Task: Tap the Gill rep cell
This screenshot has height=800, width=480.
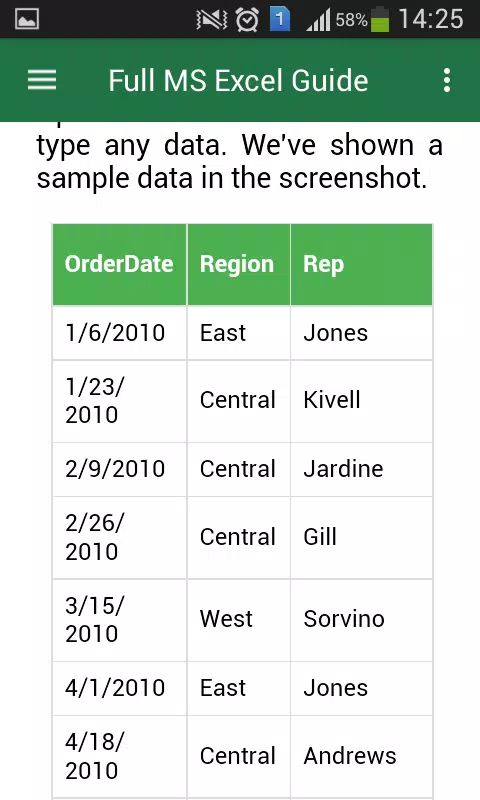Action: tap(362, 537)
